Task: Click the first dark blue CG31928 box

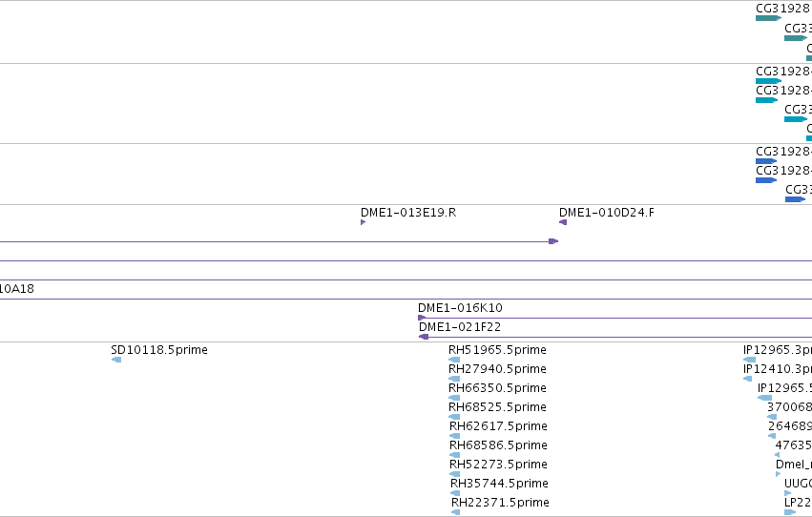Action: click(x=766, y=161)
